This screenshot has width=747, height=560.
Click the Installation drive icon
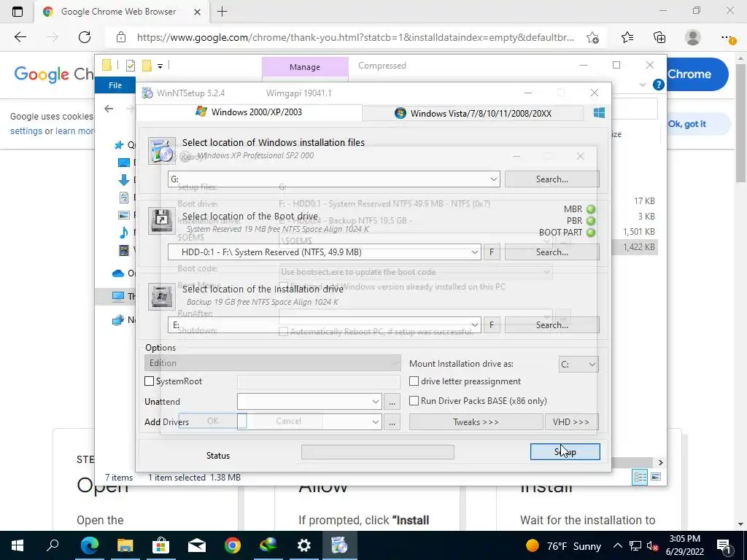pos(161,296)
